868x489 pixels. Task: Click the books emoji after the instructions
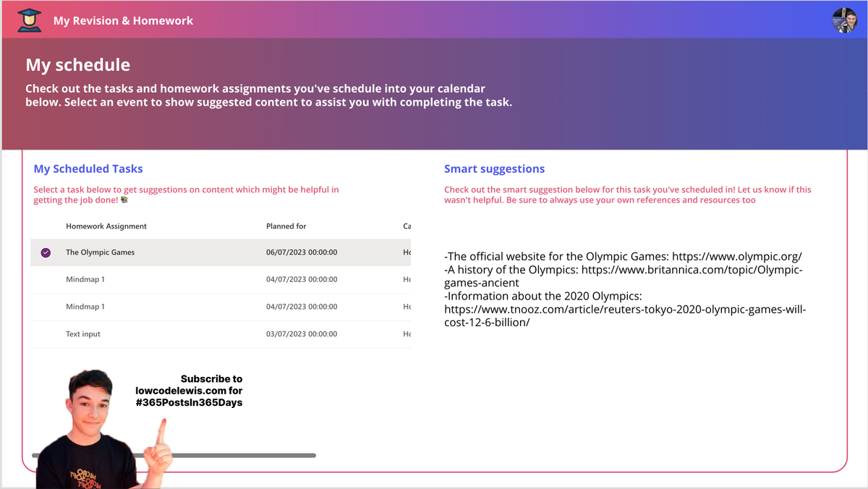click(124, 200)
